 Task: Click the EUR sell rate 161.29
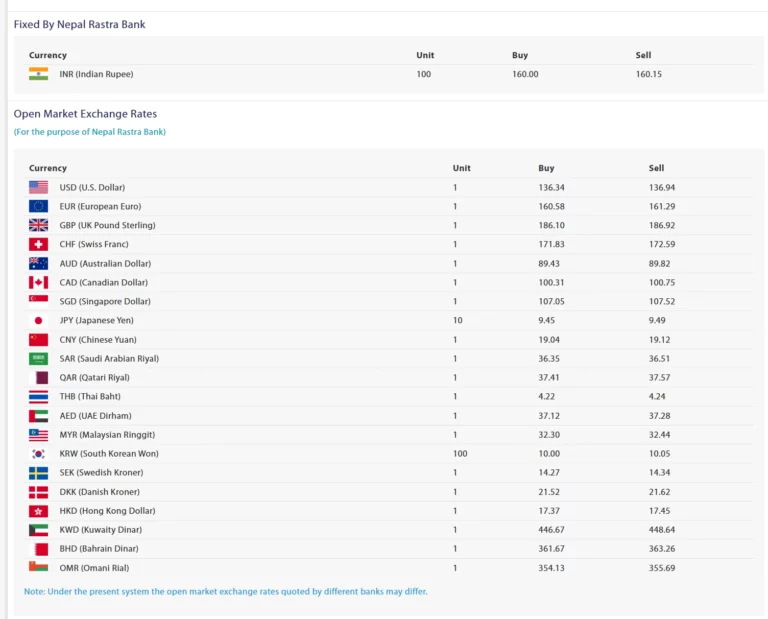662,206
